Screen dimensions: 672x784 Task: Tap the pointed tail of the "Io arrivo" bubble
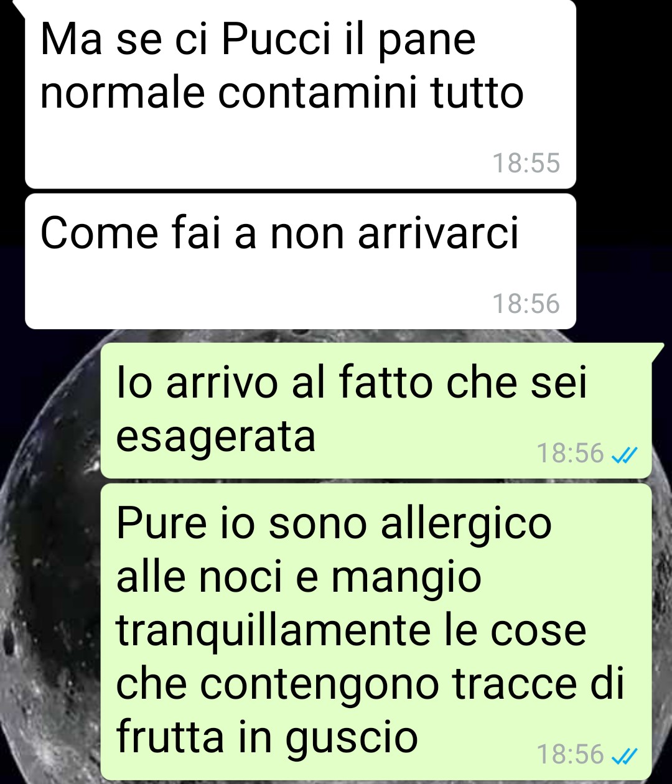click(657, 350)
